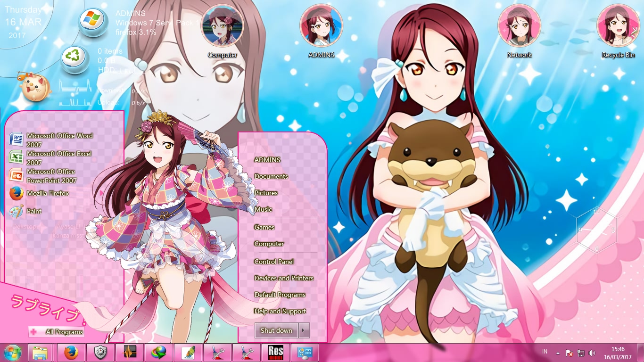Image resolution: width=644 pixels, height=362 pixels.
Task: Open the volume speaker tray icon
Action: pos(592,353)
